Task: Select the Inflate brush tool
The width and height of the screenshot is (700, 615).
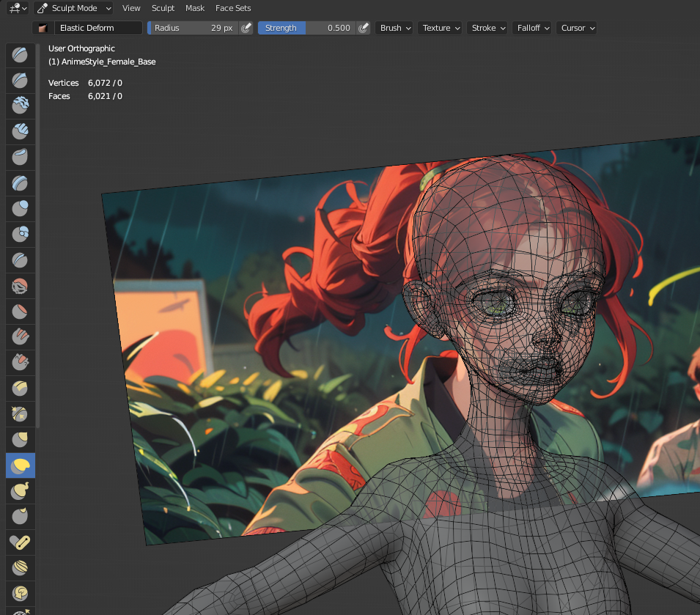Action: point(20,208)
